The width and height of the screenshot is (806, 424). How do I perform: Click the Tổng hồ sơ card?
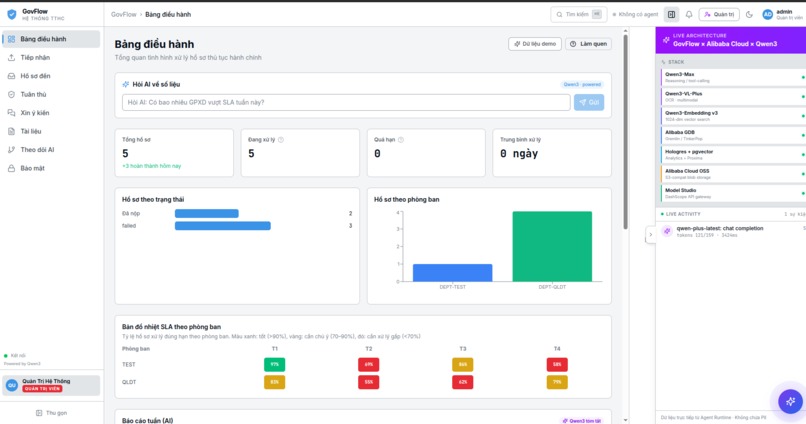(x=174, y=153)
